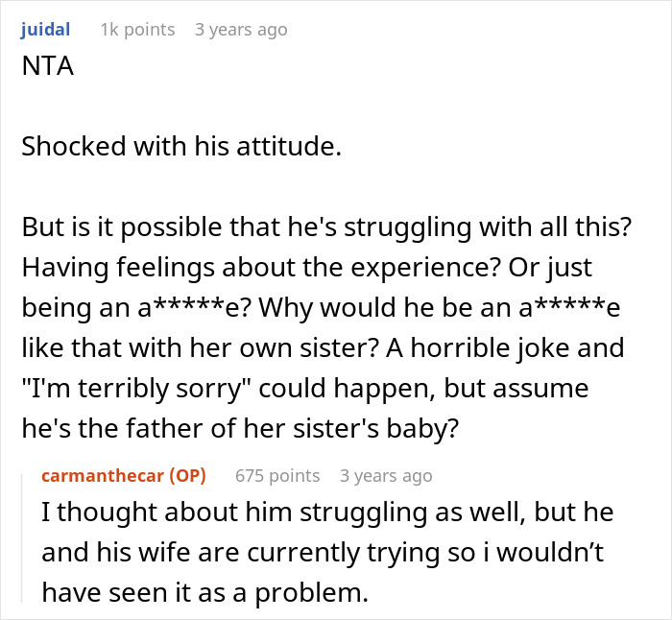Open juidal's user profile
Image resolution: width=672 pixels, height=620 pixels.
(x=45, y=30)
